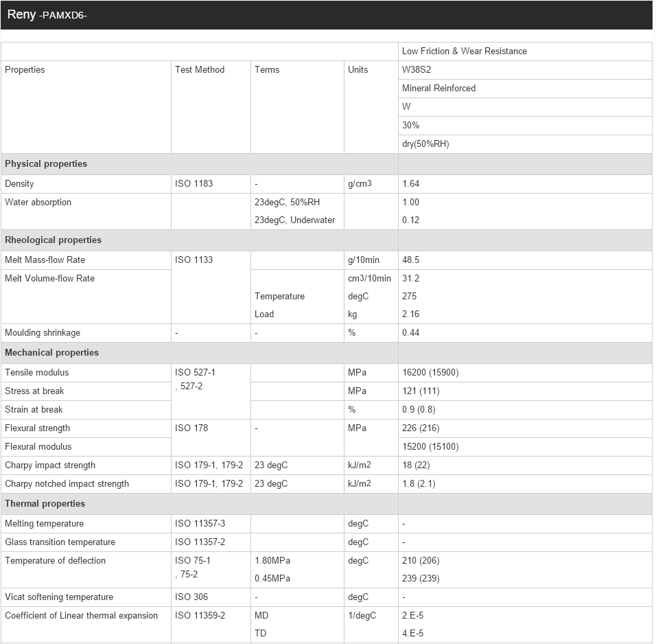Select the "Melting temperature" row label
This screenshot has height=644, width=656.
point(45,523)
